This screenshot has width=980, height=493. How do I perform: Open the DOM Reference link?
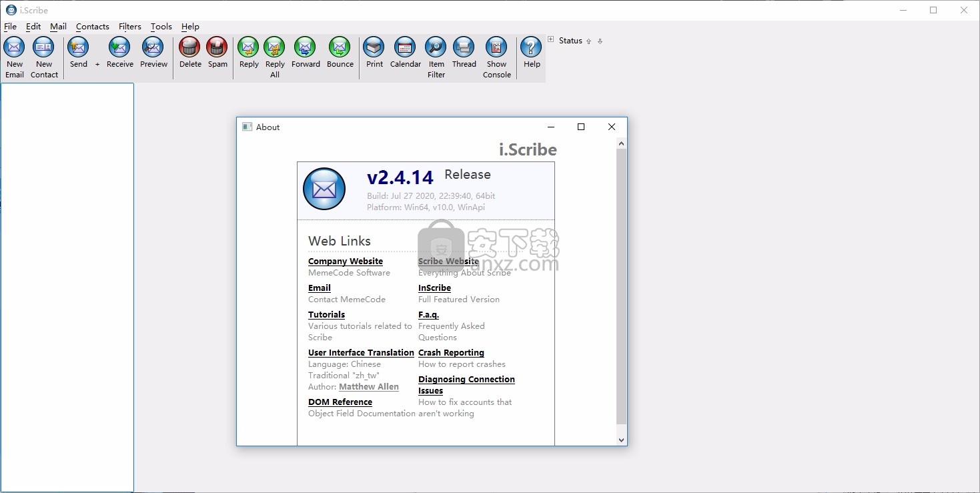340,402
